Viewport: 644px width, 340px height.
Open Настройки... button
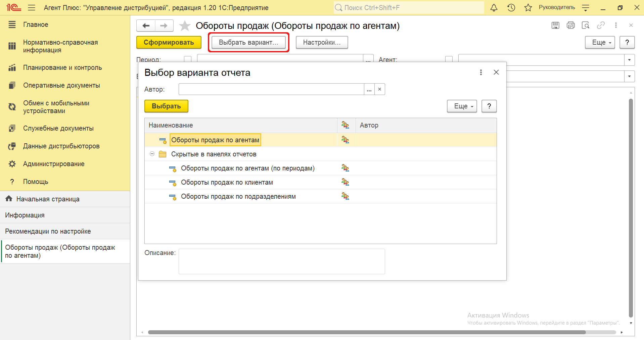coord(322,42)
